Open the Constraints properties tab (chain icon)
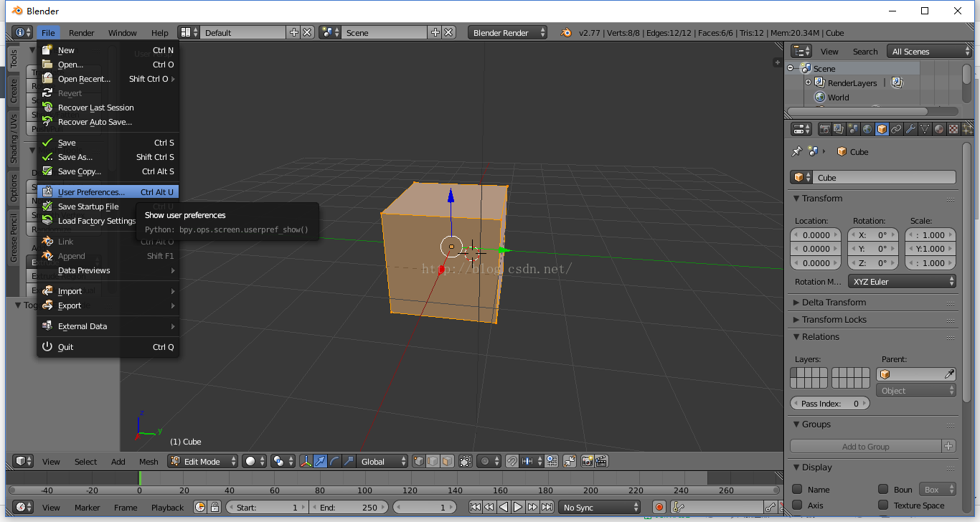Viewport: 980px width, 522px height. 896,129
